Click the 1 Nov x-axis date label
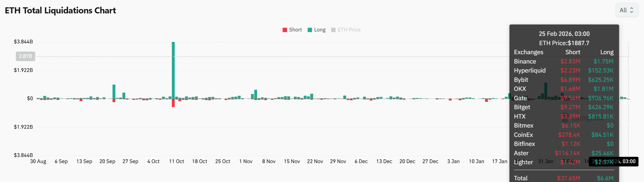 coord(246,161)
